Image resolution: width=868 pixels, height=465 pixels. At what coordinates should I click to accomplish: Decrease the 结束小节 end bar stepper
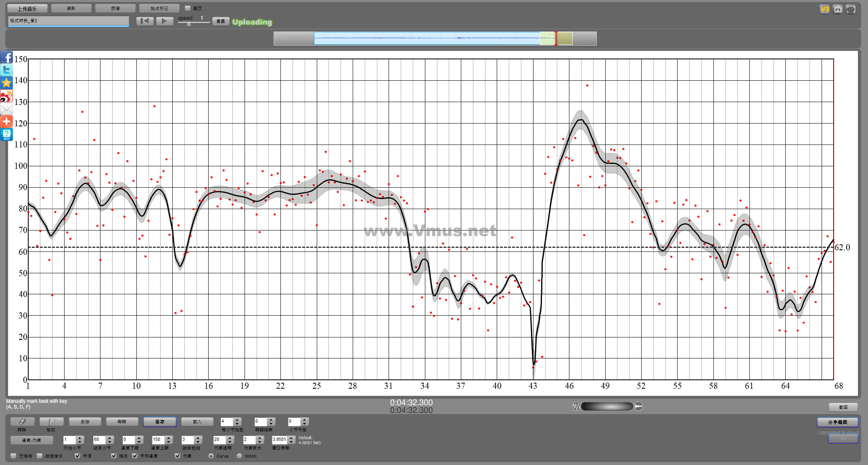coord(109,442)
